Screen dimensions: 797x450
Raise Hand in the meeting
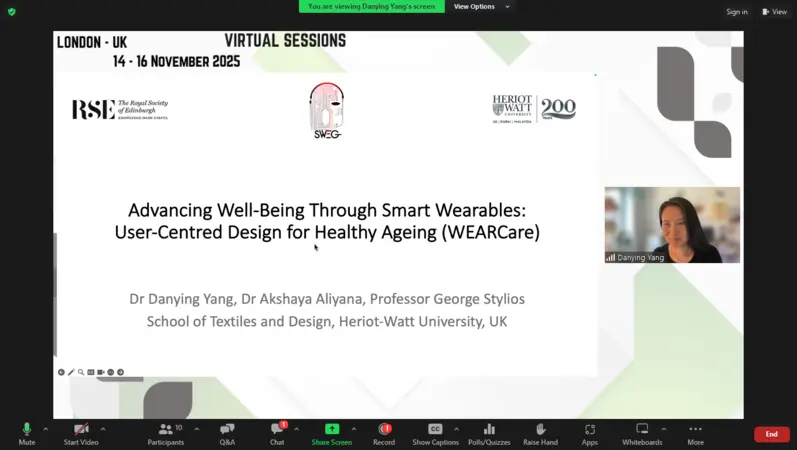pyautogui.click(x=540, y=430)
